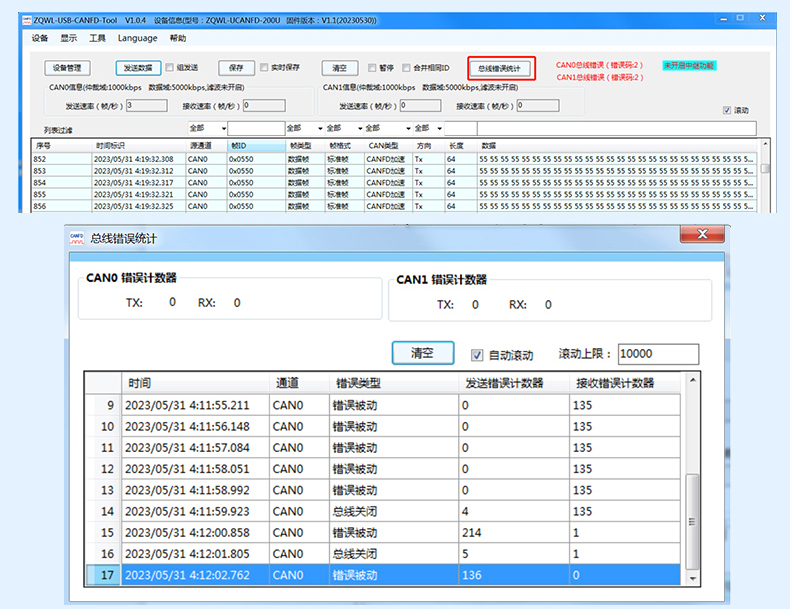Check the 暂停 pause checkbox
Screen dimensions: 790x609
point(373,68)
